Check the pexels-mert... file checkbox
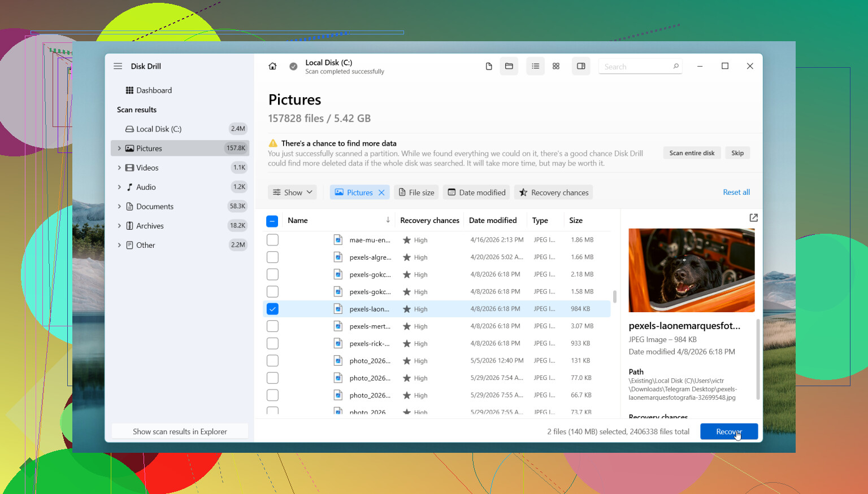Image resolution: width=868 pixels, height=494 pixels. coord(272,326)
